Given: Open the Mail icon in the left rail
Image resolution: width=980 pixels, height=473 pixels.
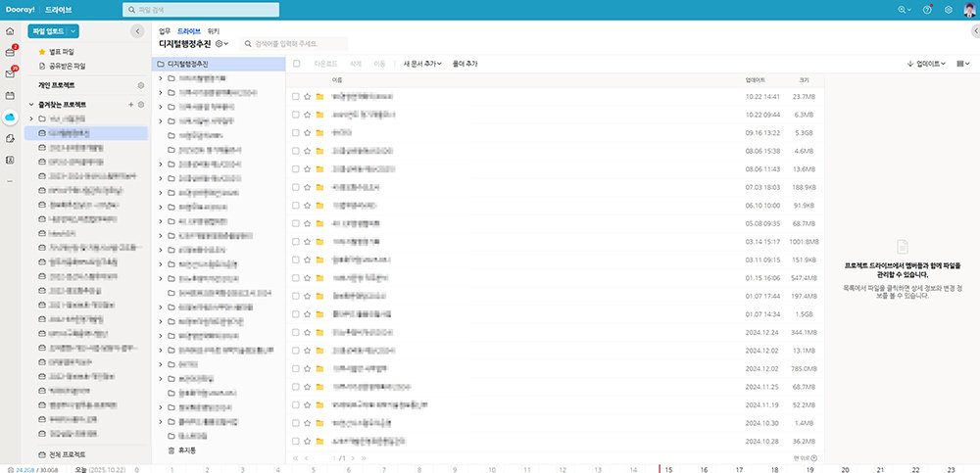Looking at the screenshot, I should coord(10,73).
